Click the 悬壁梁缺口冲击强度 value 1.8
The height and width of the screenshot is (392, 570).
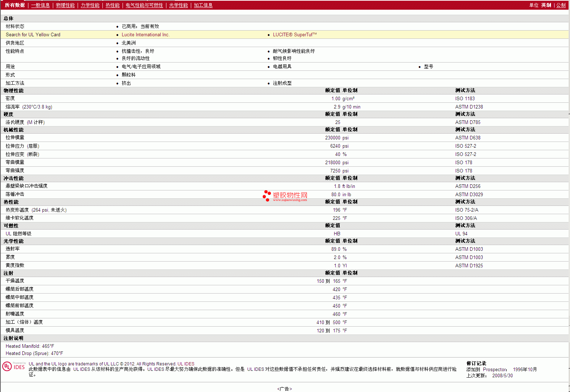click(337, 186)
